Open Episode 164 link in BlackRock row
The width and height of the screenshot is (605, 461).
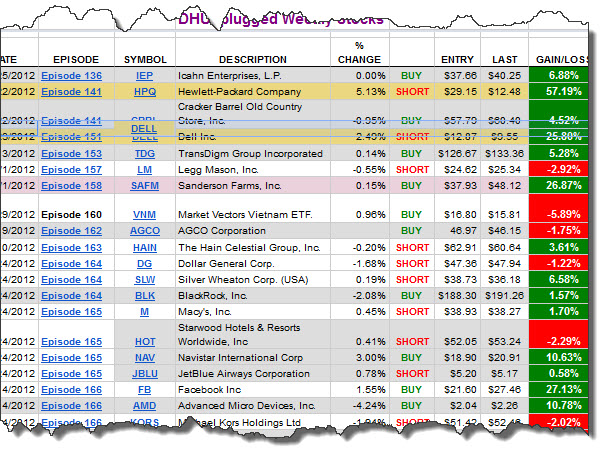tap(71, 296)
